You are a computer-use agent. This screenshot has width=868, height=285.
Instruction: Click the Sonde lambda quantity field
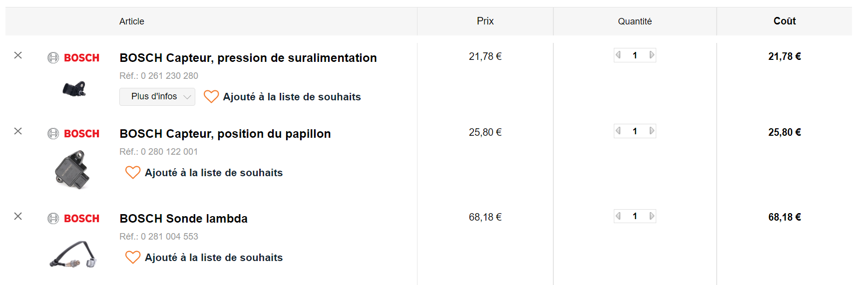[635, 216]
